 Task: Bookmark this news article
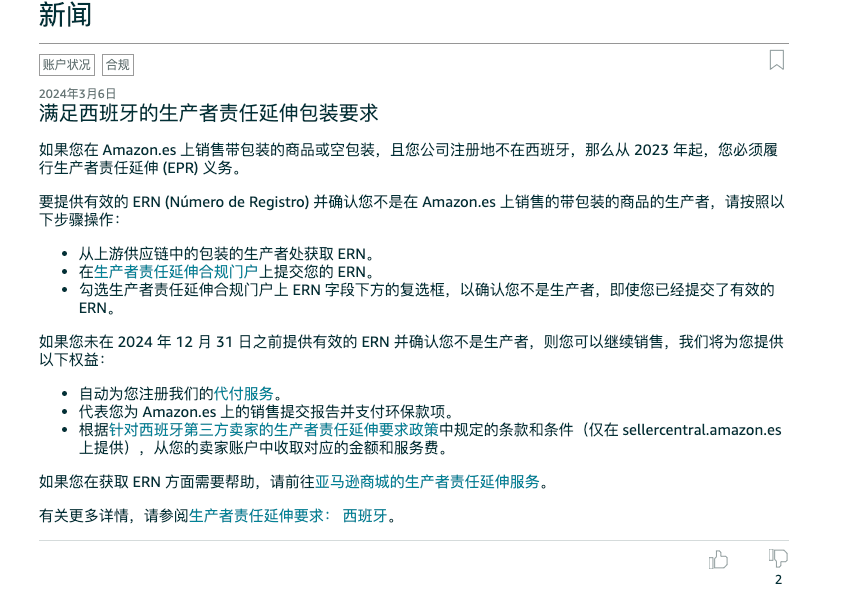point(776,60)
